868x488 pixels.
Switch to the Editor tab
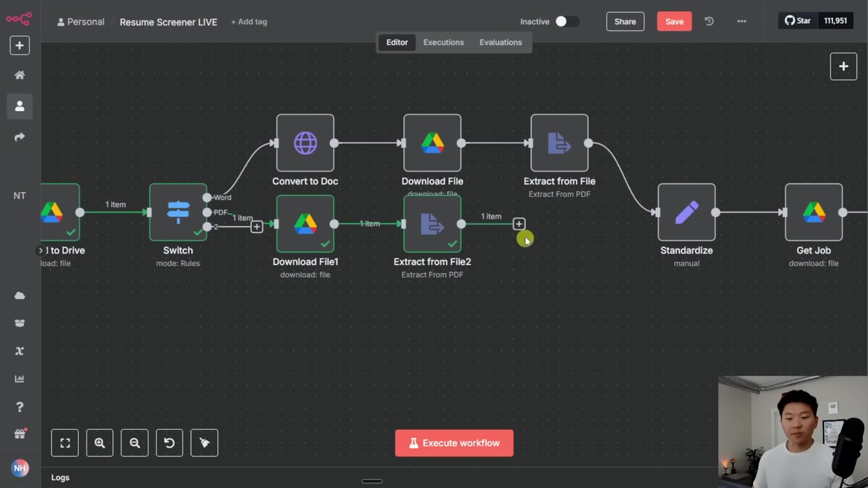click(397, 43)
